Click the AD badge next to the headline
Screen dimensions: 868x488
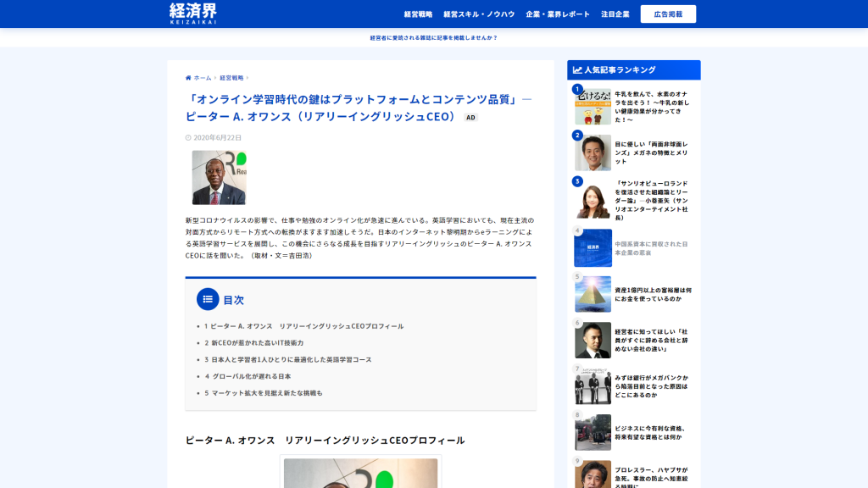coord(470,117)
